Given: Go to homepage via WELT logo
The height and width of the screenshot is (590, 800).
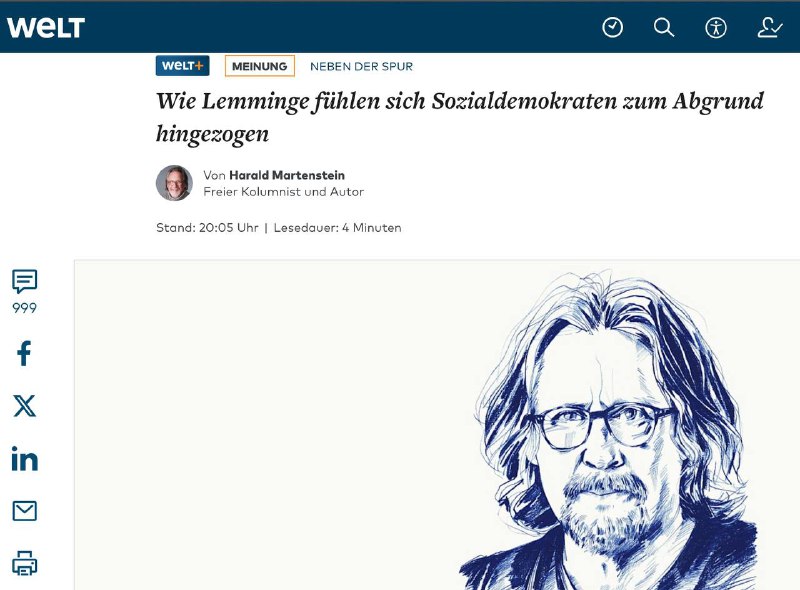Looking at the screenshot, I should click(x=46, y=27).
